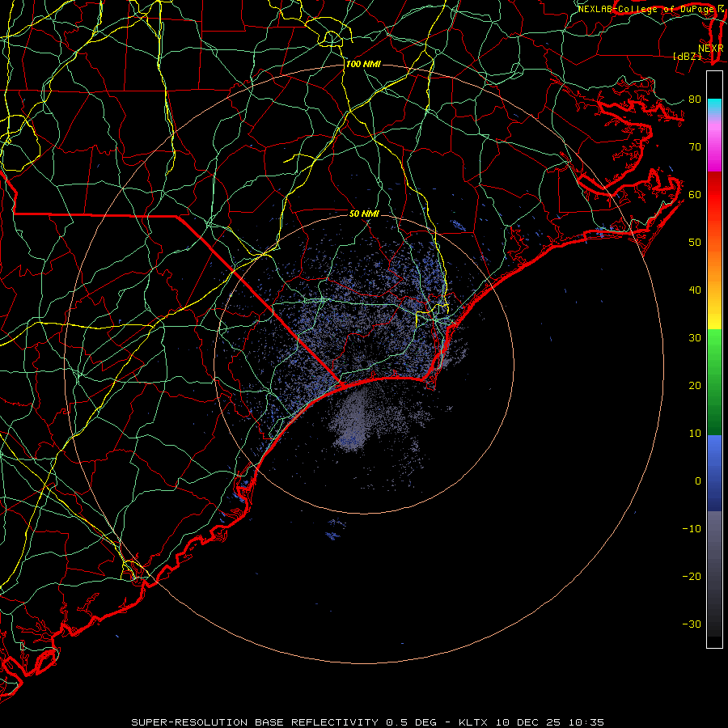Click the 30 value on the dBZ scale
The width and height of the screenshot is (728, 728).
[695, 338]
